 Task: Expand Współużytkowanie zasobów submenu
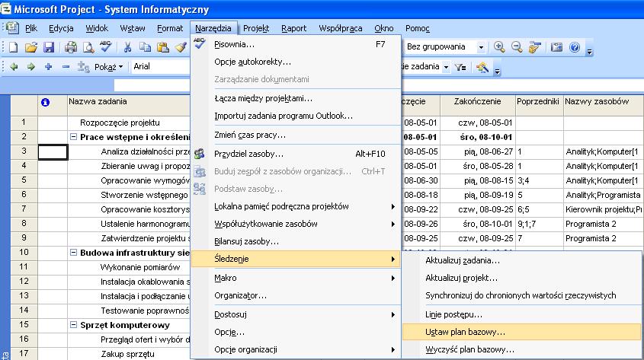392,225
